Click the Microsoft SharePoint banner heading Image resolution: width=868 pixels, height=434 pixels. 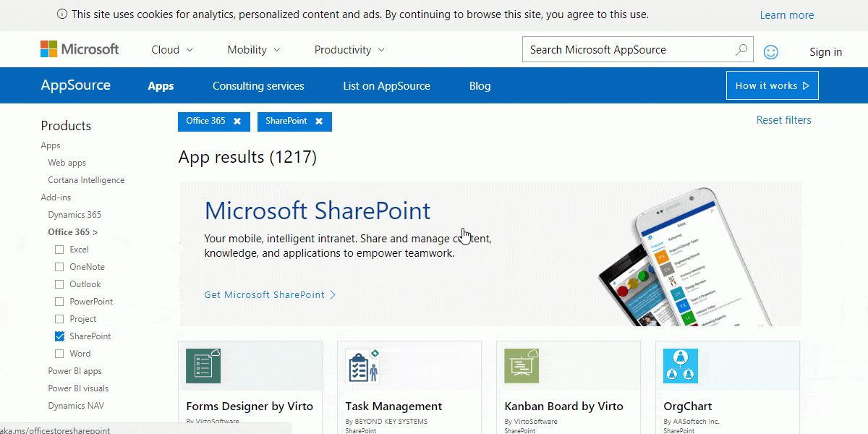point(318,210)
